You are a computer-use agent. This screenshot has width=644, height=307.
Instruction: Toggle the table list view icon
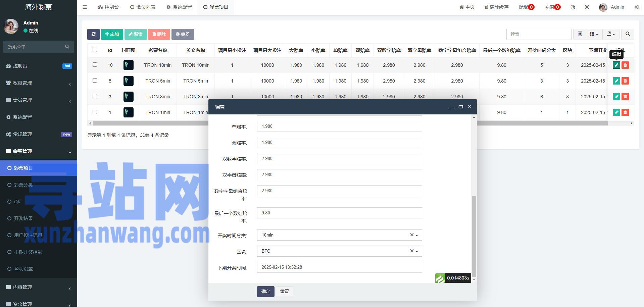point(580,34)
